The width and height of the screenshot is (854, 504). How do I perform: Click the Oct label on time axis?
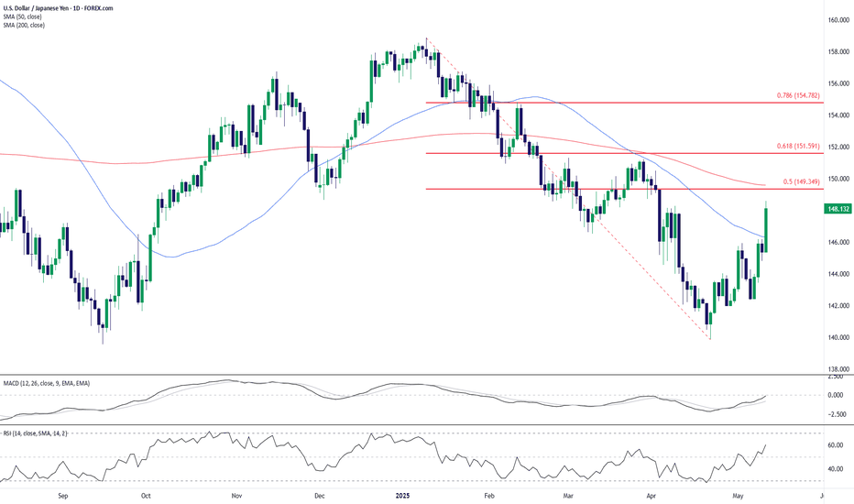pyautogui.click(x=146, y=496)
